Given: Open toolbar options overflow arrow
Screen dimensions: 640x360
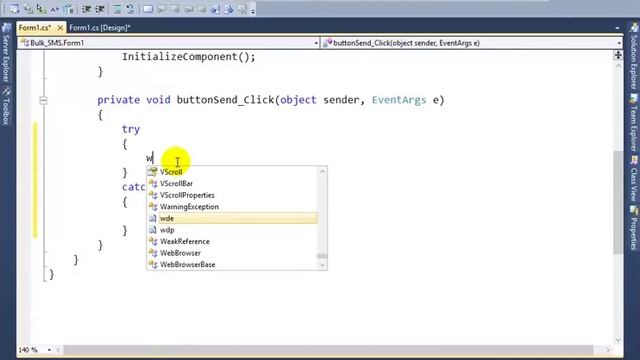Looking at the screenshot, I should (253, 11).
